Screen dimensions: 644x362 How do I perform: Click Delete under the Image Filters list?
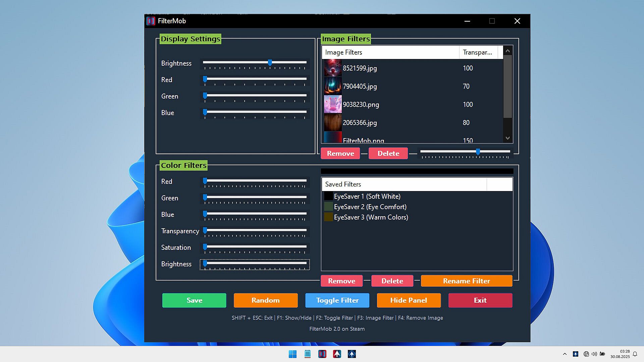coord(388,154)
